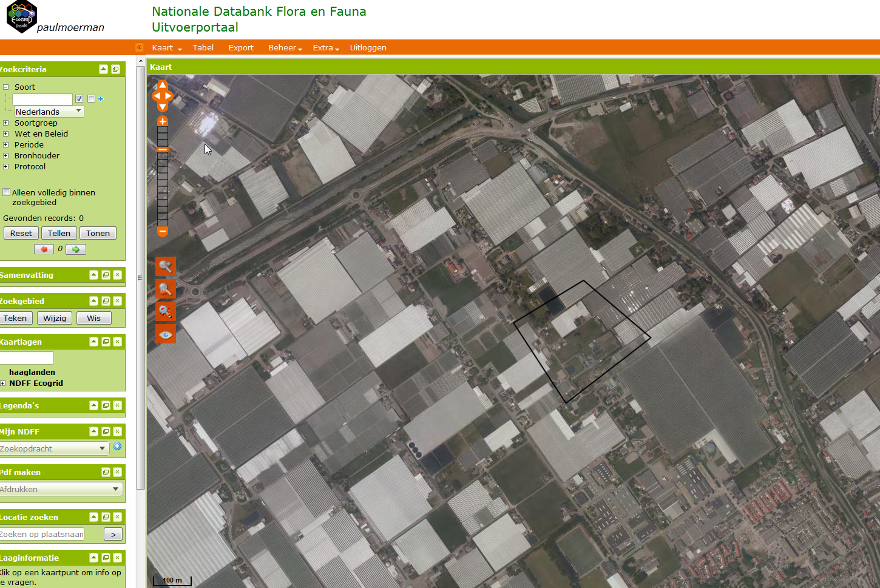This screenshot has width=880, height=588.
Task: Submit the place-name search with > button
Action: pos(113,534)
